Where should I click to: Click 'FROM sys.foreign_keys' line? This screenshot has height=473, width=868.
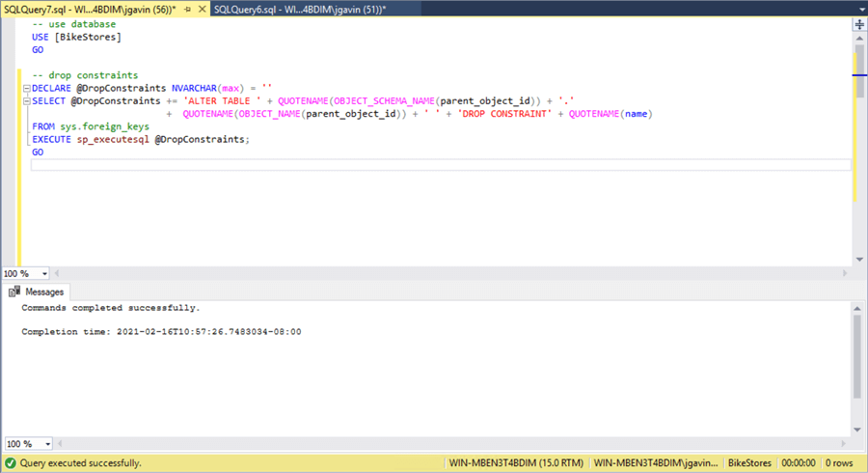91,126
